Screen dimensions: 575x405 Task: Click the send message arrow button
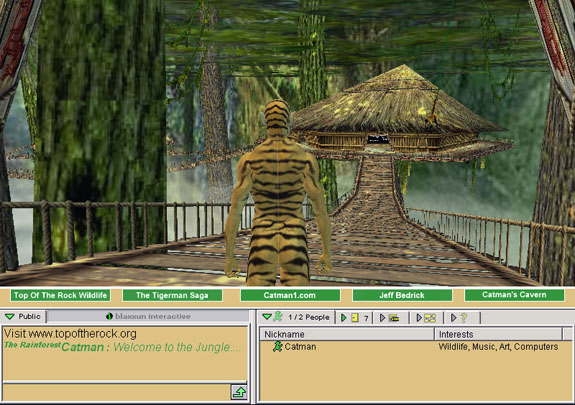239,392
